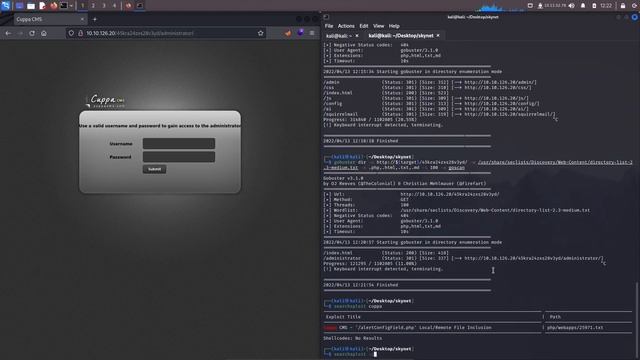Open the Kali applications menu icon
Viewport: 640px width, 360px height.
tap(5, 5)
